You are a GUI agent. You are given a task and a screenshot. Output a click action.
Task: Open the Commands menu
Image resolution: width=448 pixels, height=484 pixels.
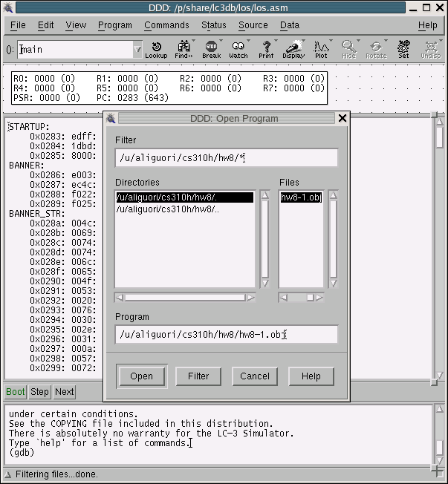[x=166, y=25]
